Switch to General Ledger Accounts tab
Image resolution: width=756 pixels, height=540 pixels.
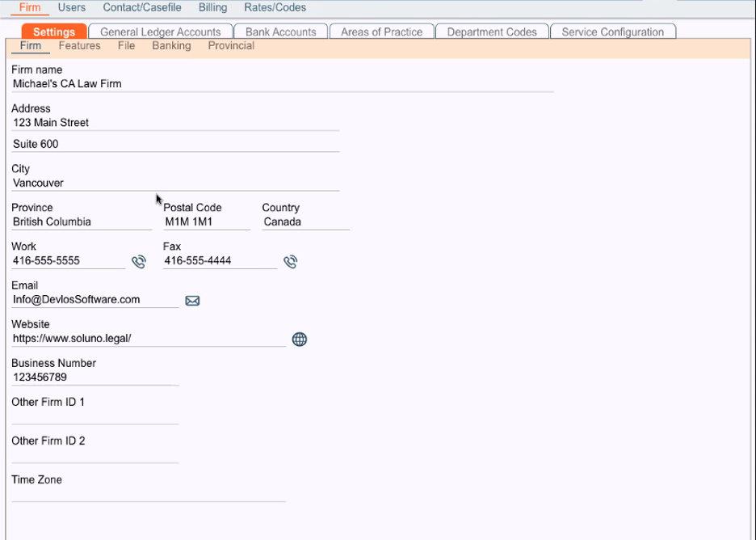[161, 32]
